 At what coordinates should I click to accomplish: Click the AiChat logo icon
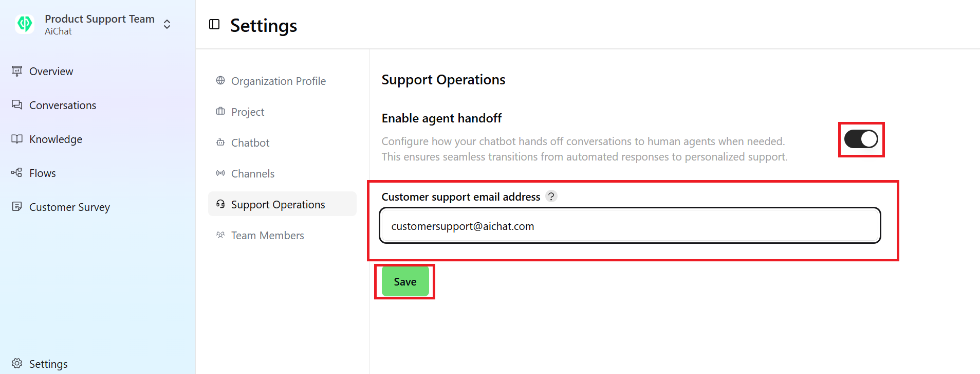(x=24, y=24)
